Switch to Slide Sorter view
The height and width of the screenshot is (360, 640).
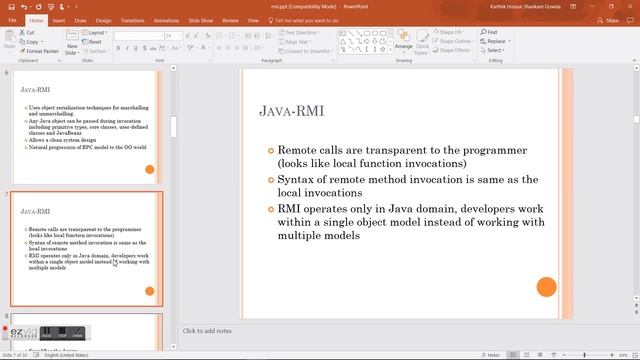point(527,355)
